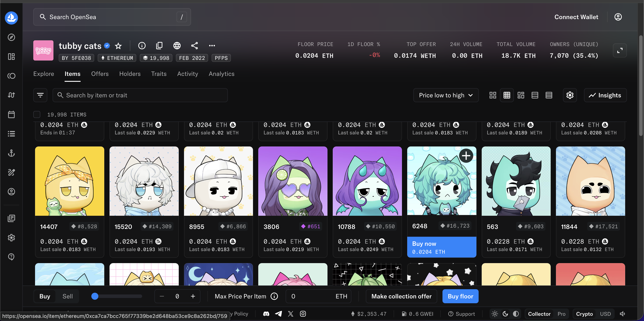Open the tubby cat 14407 thumbnail

[x=69, y=181]
